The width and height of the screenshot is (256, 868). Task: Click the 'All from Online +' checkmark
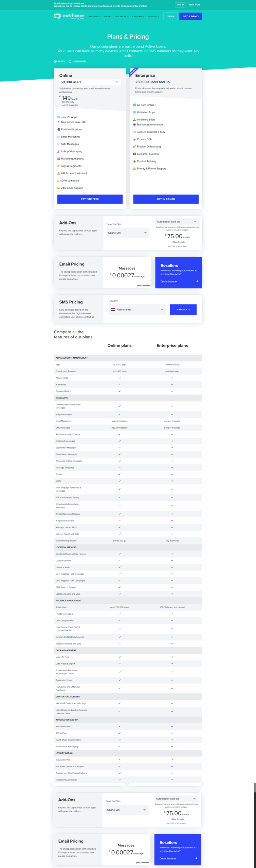134,105
